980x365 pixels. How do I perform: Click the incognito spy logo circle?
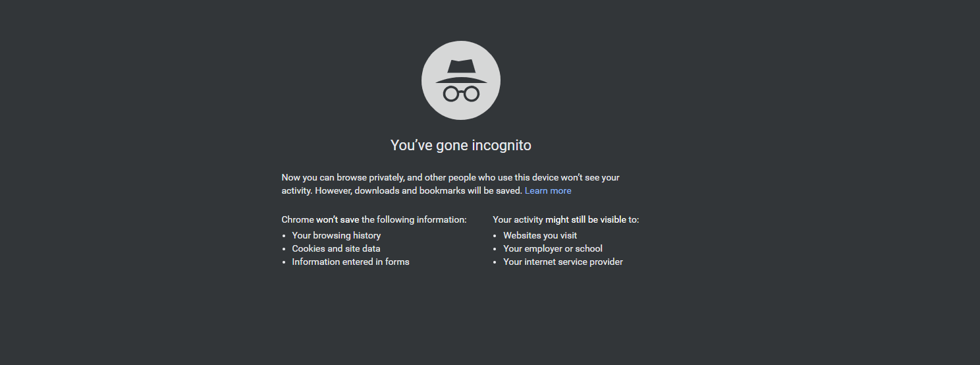[x=461, y=80]
